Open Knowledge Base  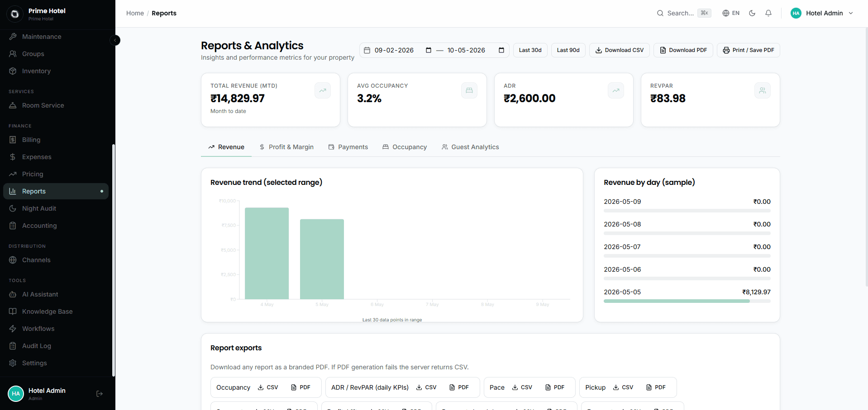pyautogui.click(x=56, y=311)
